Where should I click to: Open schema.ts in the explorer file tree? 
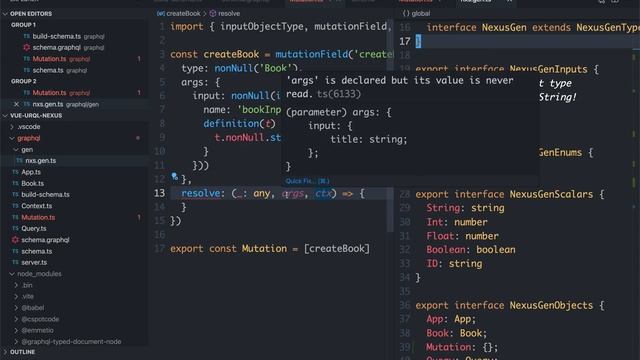tap(37, 251)
